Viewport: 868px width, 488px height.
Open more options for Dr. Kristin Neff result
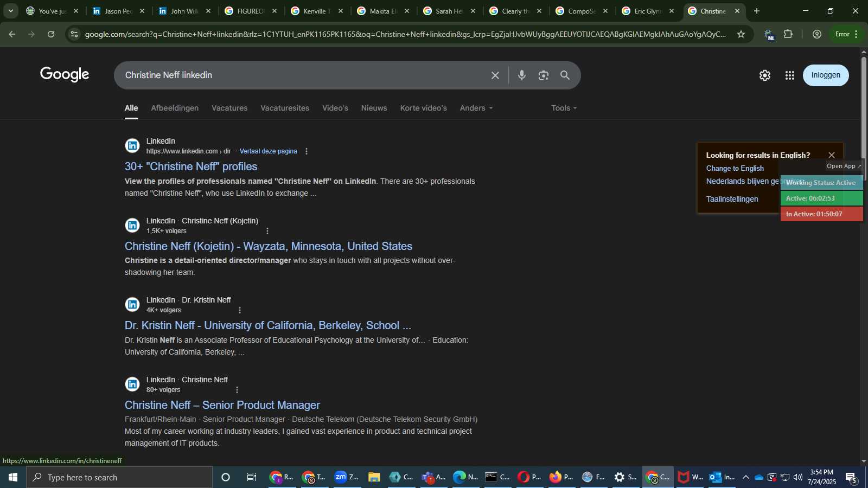(240, 310)
